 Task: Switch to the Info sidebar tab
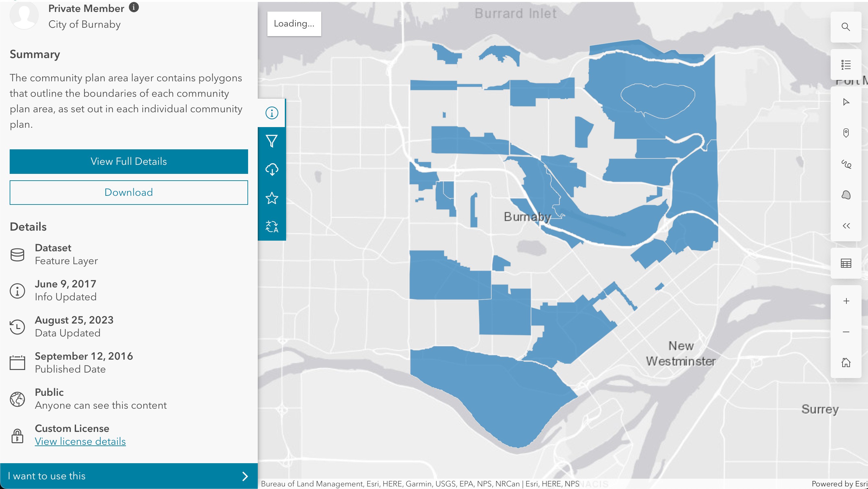(272, 113)
